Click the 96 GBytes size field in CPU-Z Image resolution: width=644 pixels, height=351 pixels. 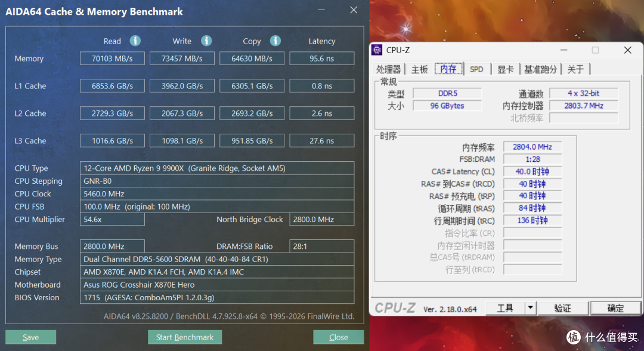(x=447, y=106)
